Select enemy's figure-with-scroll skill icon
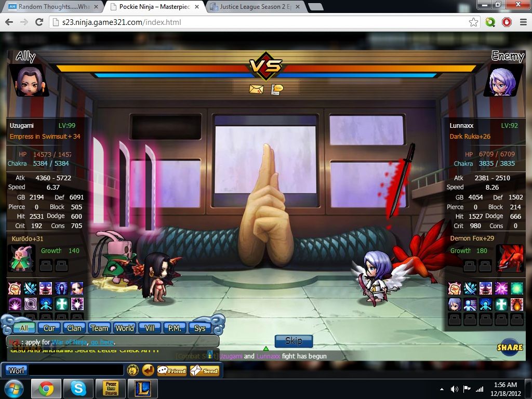The width and height of the screenshot is (532, 399). [x=470, y=304]
